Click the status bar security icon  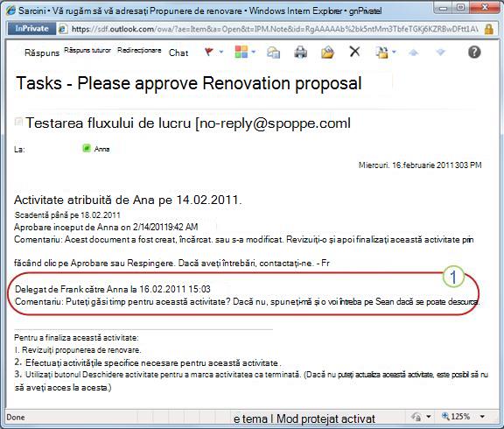click(x=416, y=417)
